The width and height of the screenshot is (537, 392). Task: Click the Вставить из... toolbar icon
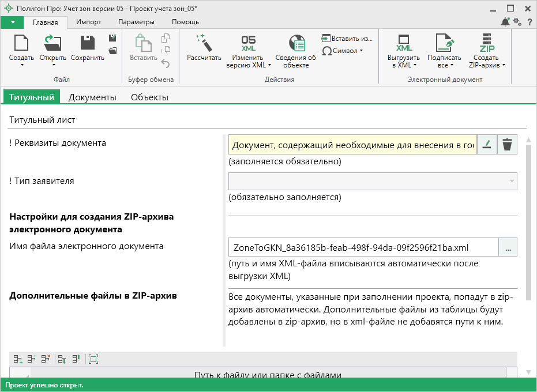coord(347,39)
